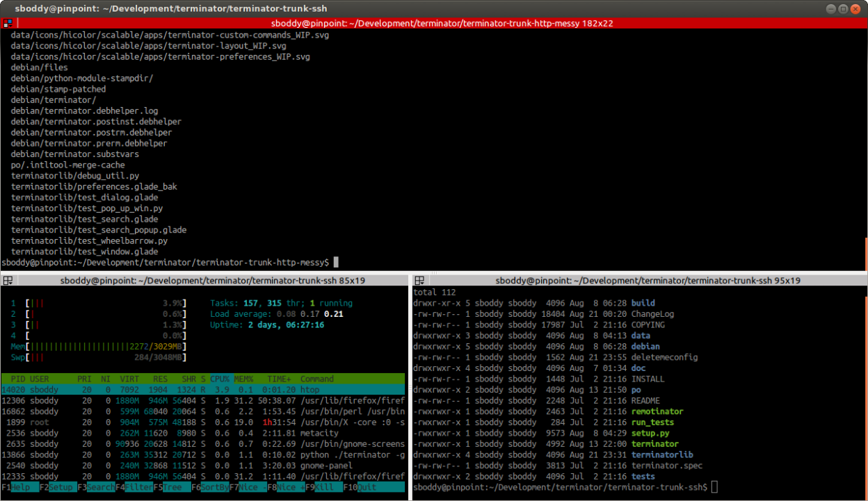Click the orange scrollbar of the top terminal
The width and height of the screenshot is (868, 501).
point(865,253)
